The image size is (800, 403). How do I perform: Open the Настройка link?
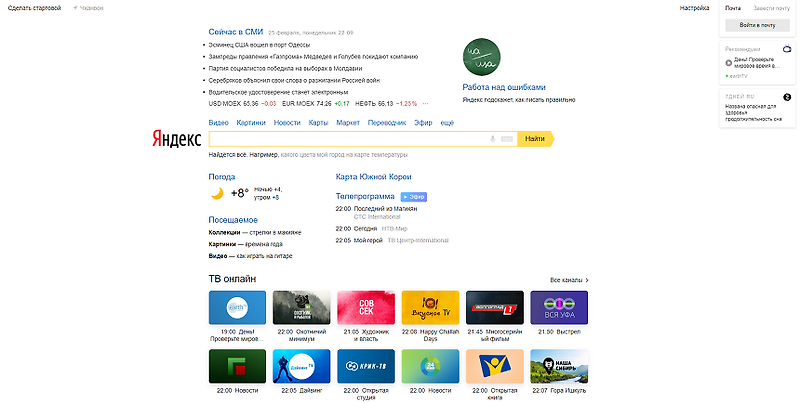point(694,8)
